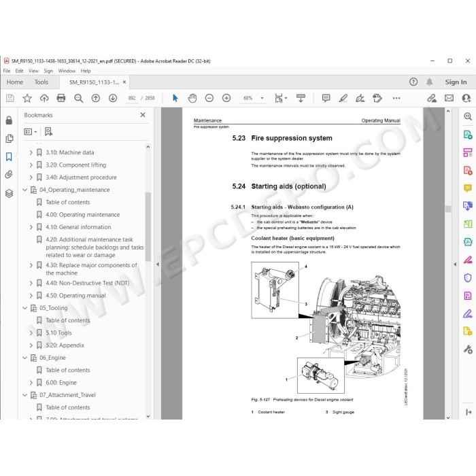The width and height of the screenshot is (476, 476).
Task: Switch to the Tools tab
Action: [41, 82]
